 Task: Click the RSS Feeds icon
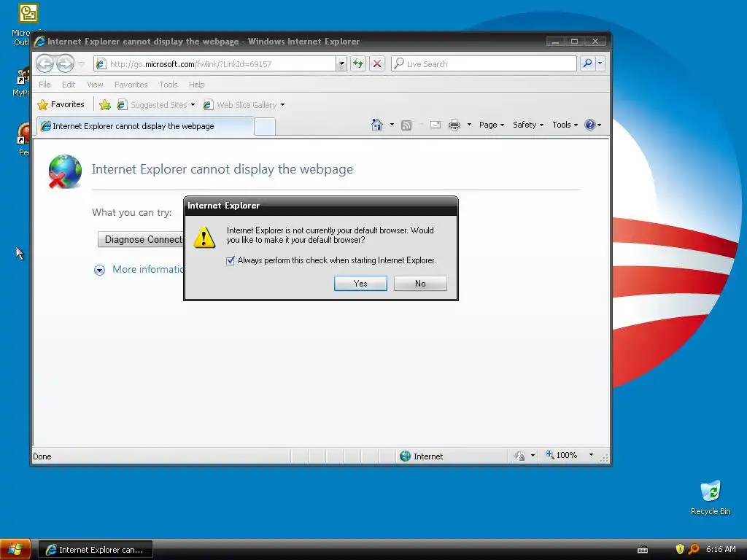(x=406, y=125)
